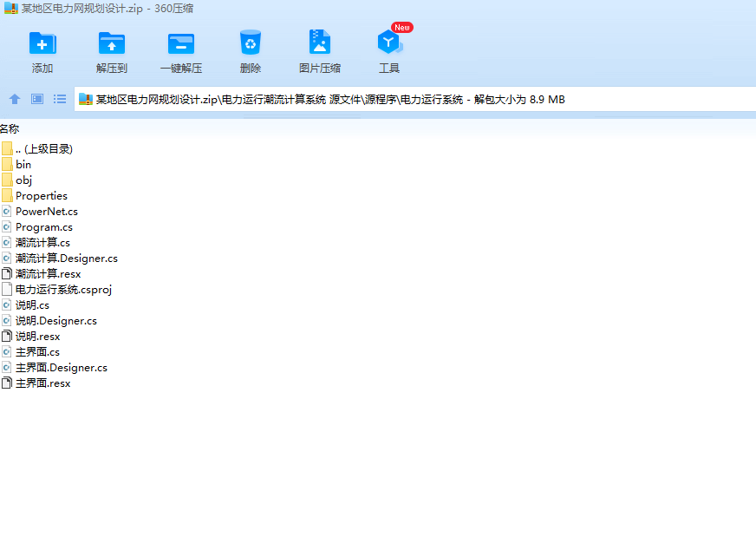
Task: Click the folder icon of the obj entry
Action: [7, 180]
